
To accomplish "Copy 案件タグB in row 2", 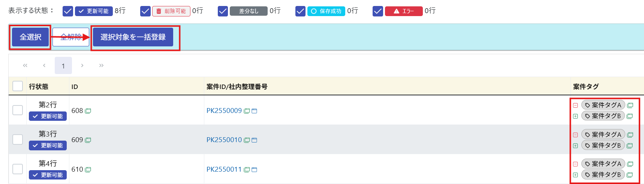I will [x=630, y=116].
